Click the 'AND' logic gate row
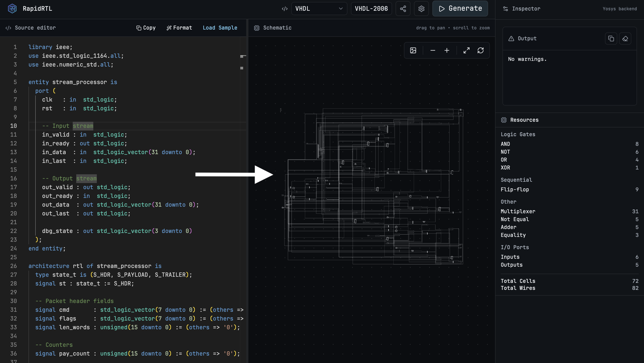This screenshot has width=644, height=363. 570,144
